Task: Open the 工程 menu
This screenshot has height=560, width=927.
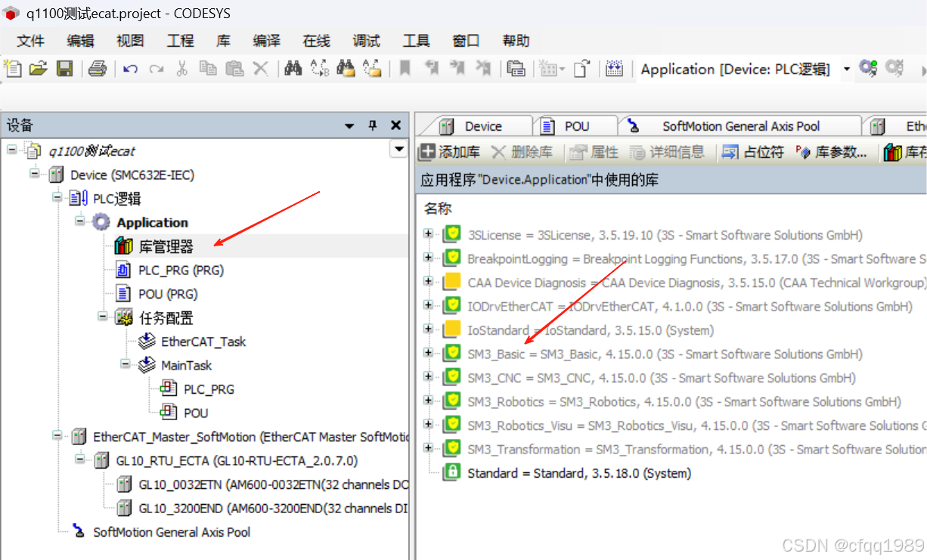Action: click(x=180, y=41)
